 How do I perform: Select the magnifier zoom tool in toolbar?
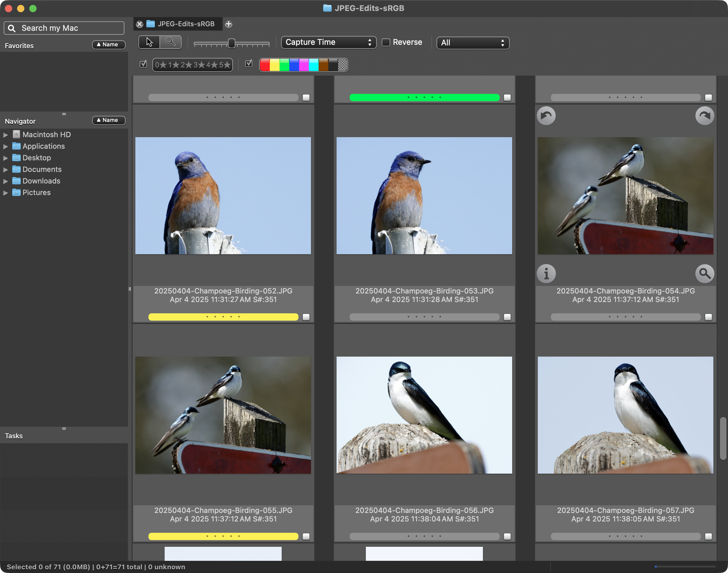click(x=171, y=42)
